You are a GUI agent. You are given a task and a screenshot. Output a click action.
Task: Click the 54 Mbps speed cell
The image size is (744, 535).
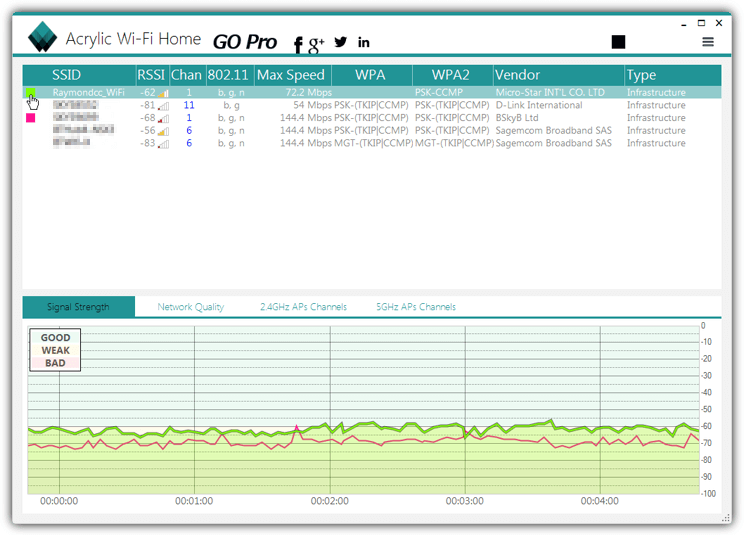[x=312, y=105]
